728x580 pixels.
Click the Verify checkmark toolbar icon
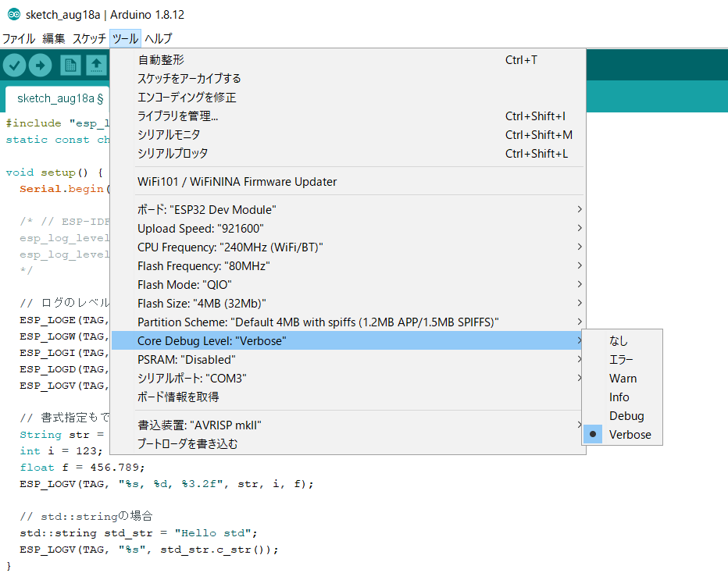pos(15,66)
